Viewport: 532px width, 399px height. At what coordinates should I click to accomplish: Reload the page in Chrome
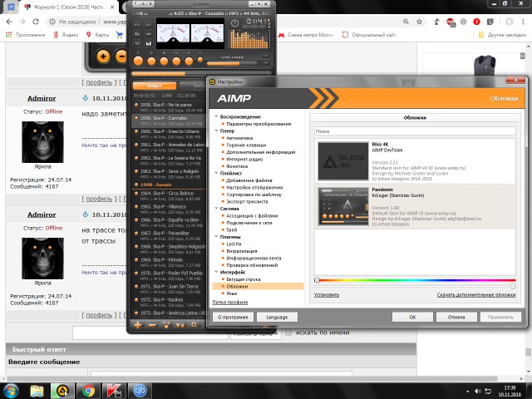click(x=36, y=22)
